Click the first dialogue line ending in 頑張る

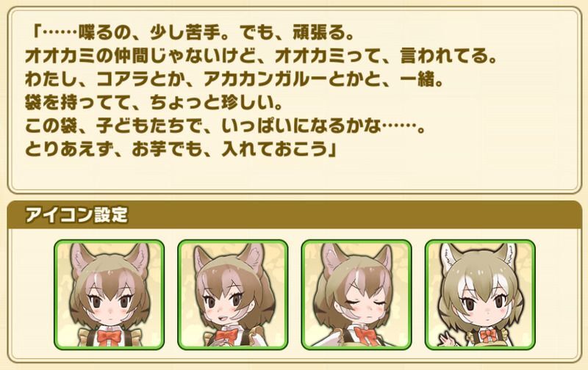(x=193, y=33)
